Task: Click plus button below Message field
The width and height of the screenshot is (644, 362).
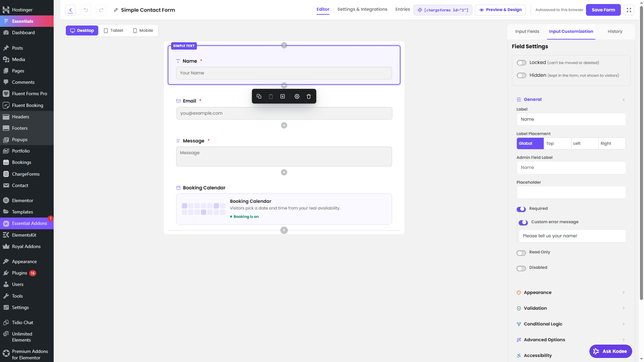Action: (284, 172)
